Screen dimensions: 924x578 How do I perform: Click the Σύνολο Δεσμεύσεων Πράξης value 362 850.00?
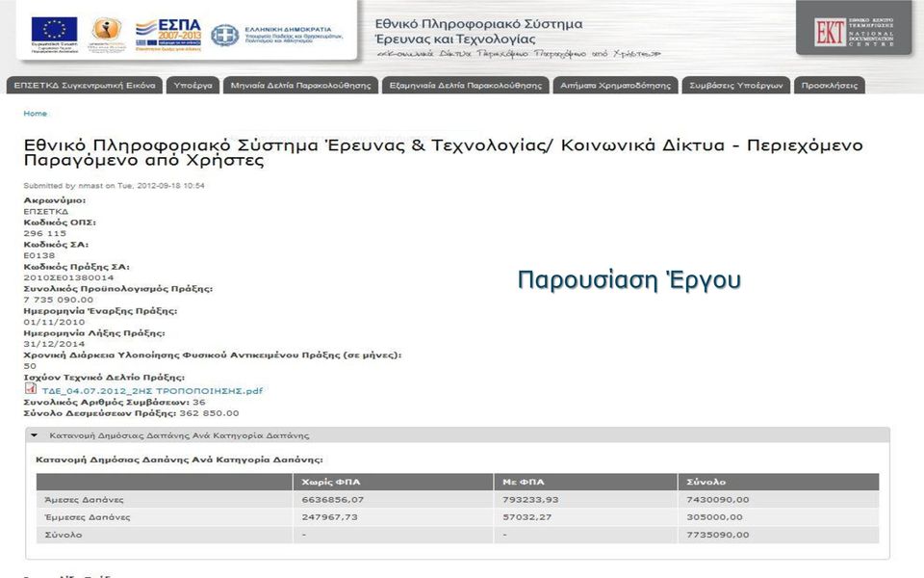click(209, 413)
